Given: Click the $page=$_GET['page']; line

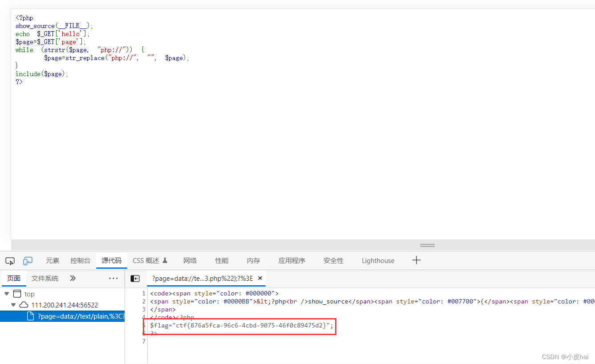Looking at the screenshot, I should pyautogui.click(x=51, y=42).
